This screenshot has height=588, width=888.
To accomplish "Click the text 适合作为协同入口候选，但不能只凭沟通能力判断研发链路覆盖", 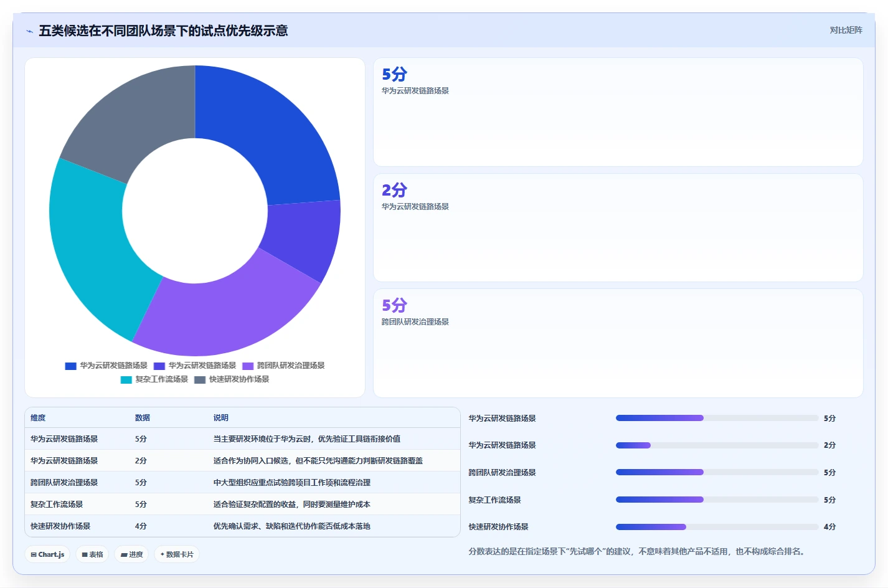I will (x=318, y=461).
